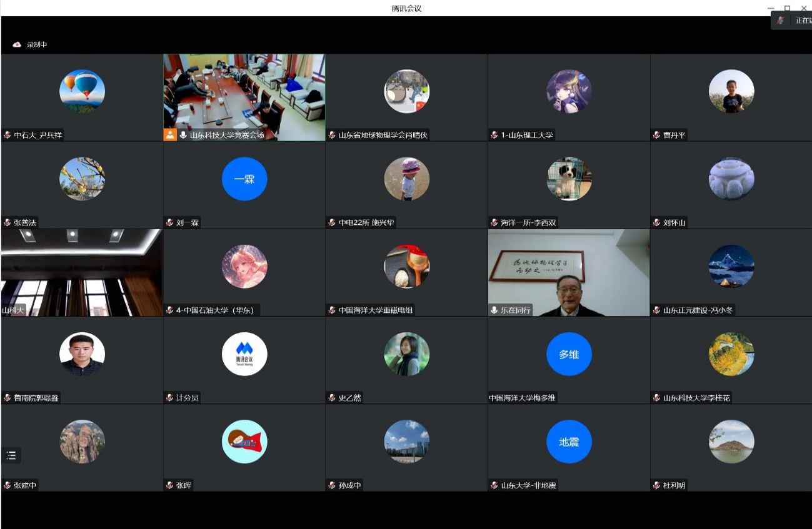Click the 曹丹平 name label
812x529 pixels.
tap(674, 135)
